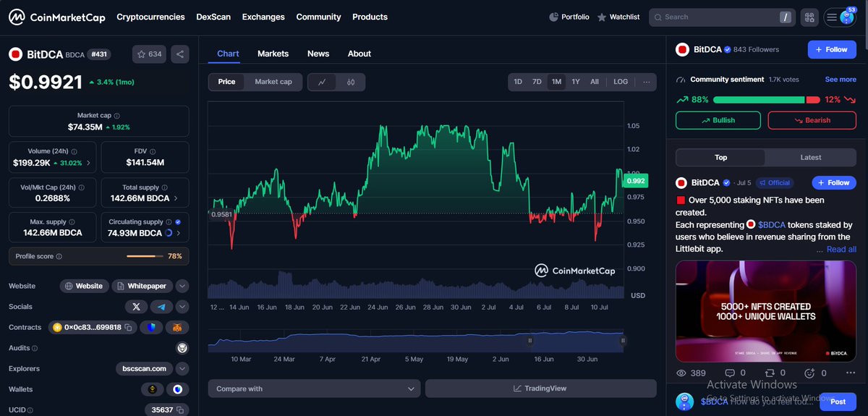This screenshot has height=416, width=868.
Task: Click the community sentiment green progress bar
Action: pos(759,100)
